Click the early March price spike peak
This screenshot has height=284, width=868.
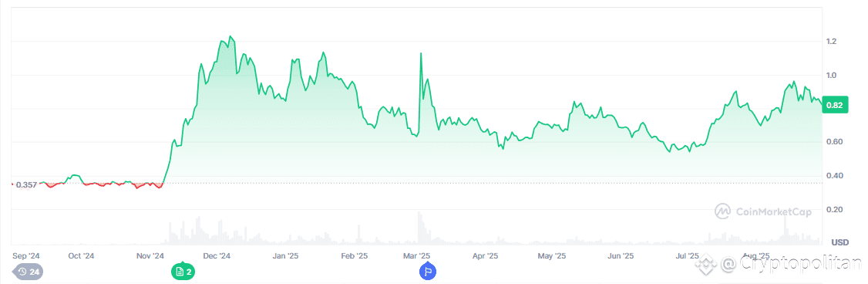[x=421, y=54]
